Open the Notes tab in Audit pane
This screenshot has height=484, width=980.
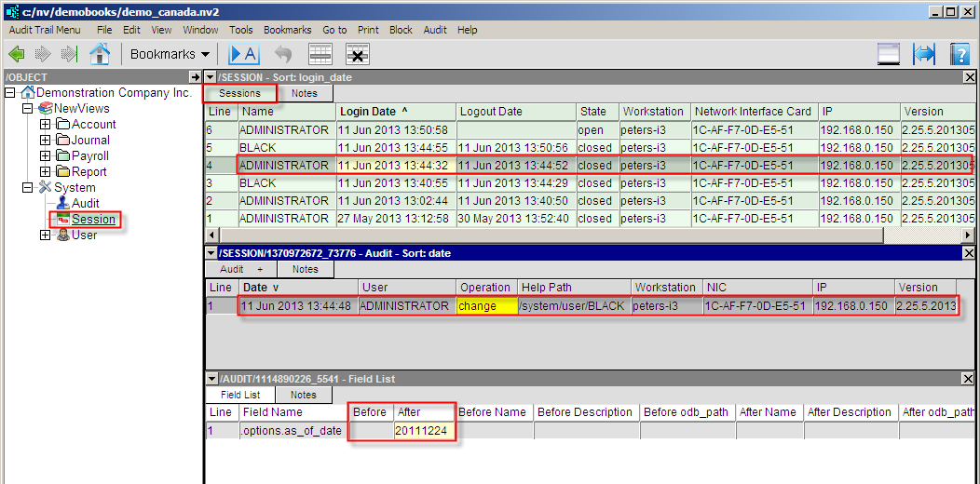tap(305, 269)
